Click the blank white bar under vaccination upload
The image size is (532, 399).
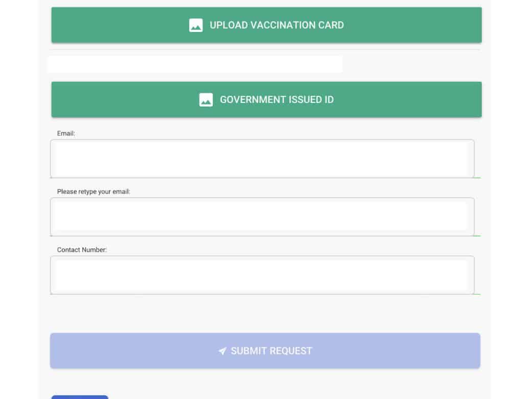tap(195, 64)
